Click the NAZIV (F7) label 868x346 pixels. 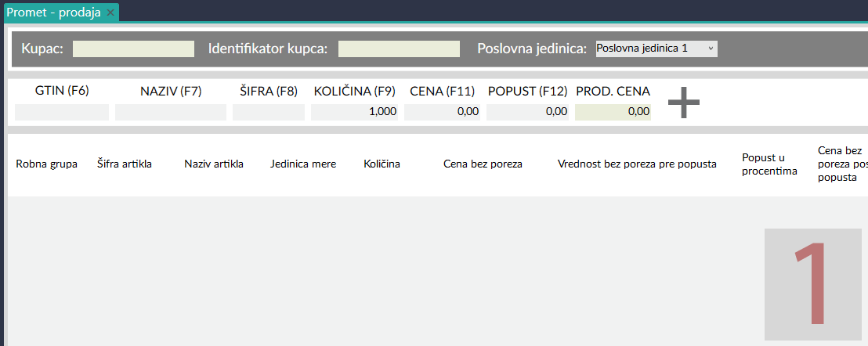[171, 92]
